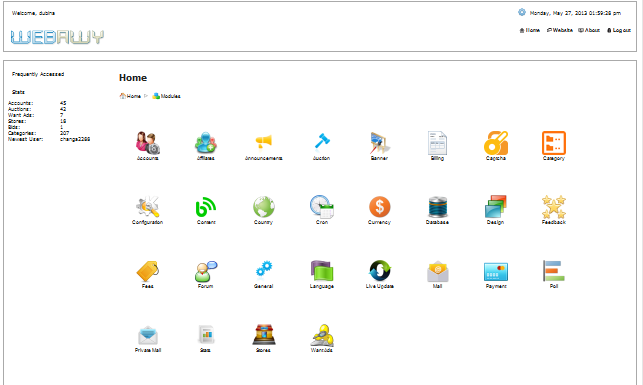Click the Auctions stat row
643x385 pixels.
[x=37, y=109]
